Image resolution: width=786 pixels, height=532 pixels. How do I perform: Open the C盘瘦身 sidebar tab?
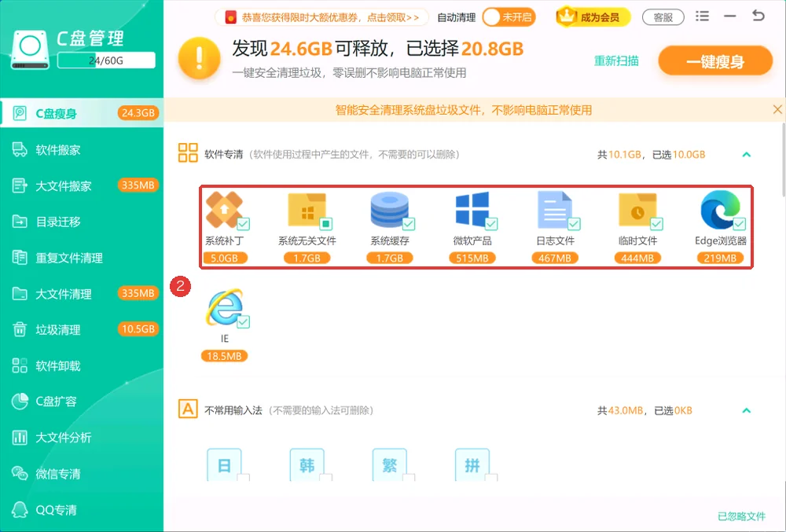tap(82, 113)
